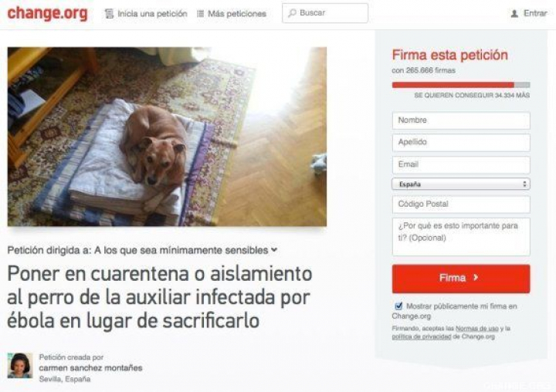Click the Entrar login link
Viewport: 556px width, 392px height.
(x=535, y=13)
